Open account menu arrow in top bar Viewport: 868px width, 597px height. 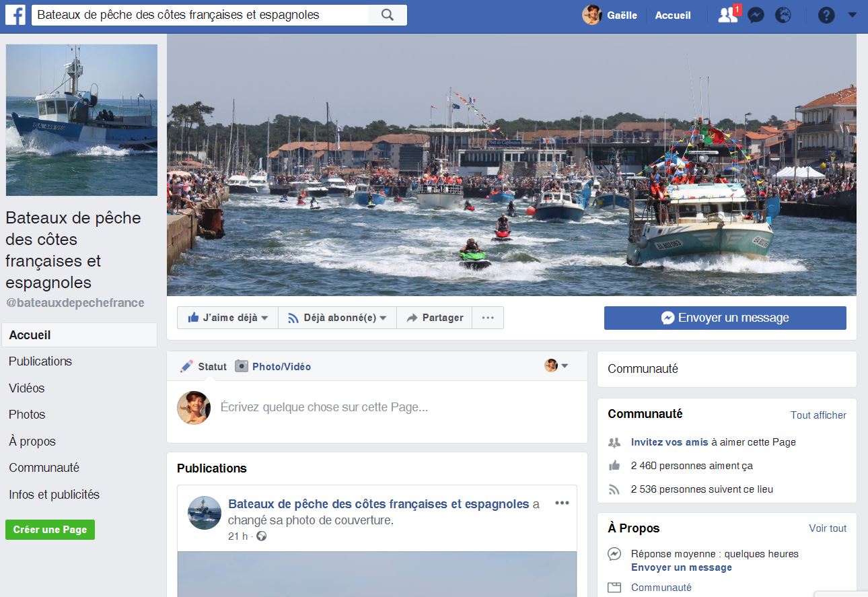pos(852,14)
